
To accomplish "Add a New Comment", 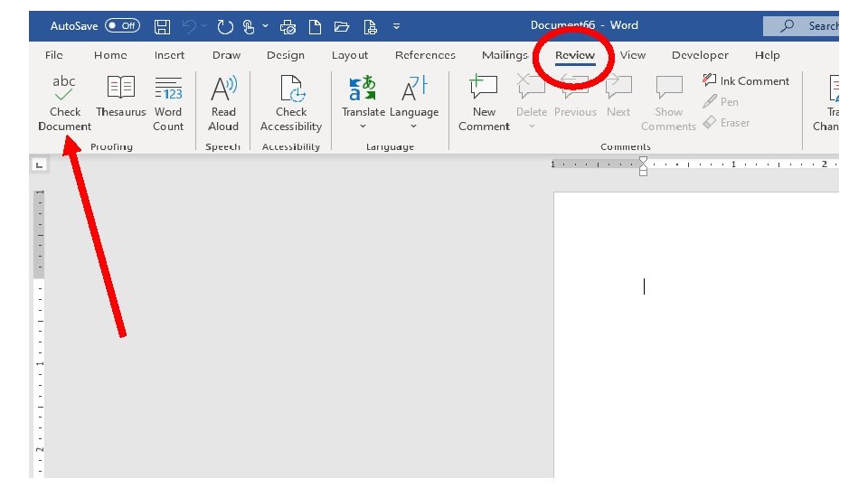I will pos(484,103).
